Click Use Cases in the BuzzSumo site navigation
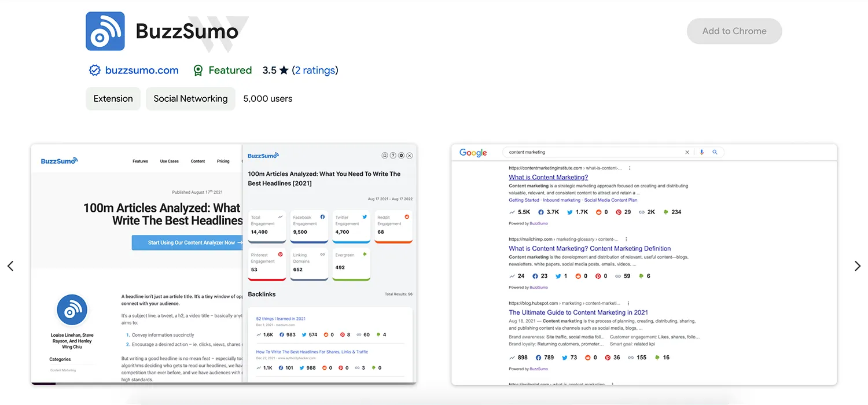Image resolution: width=868 pixels, height=405 pixels. pos(170,161)
